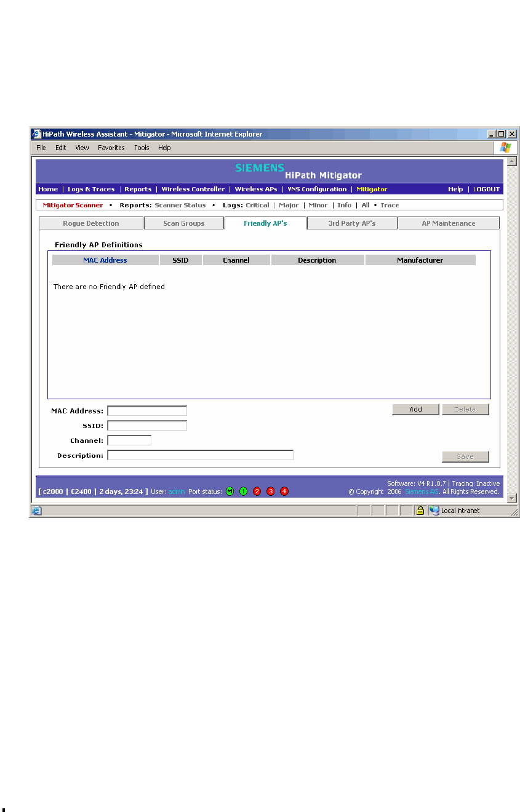Click the green port 1 status icon
520x812 pixels.
(x=243, y=491)
